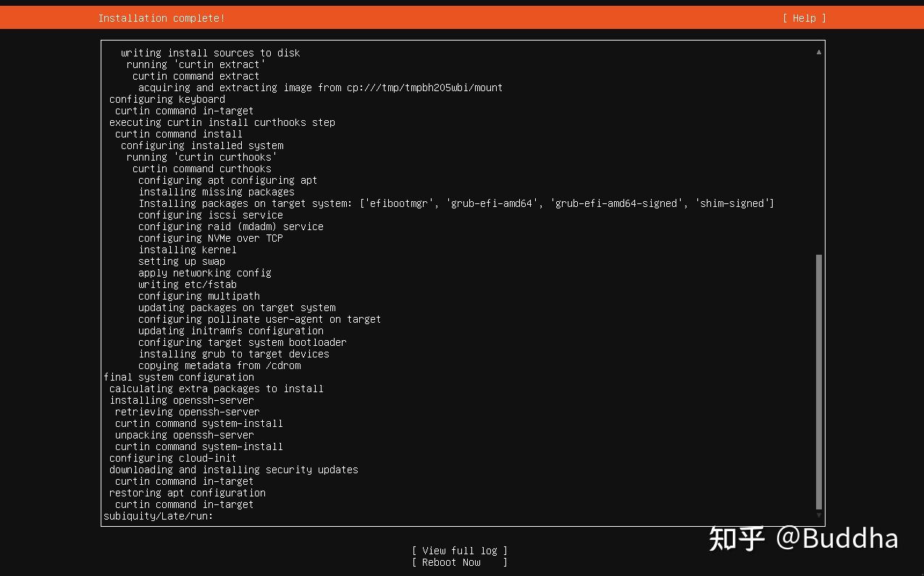
Task: Select line 'configuring NVMe over TCP'
Action: (x=211, y=238)
